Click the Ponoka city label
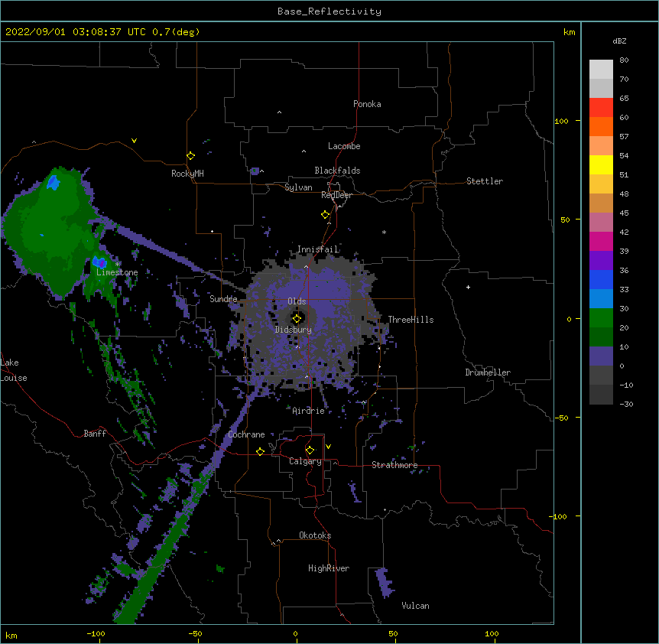Screen dimensions: 659x644 [367, 104]
